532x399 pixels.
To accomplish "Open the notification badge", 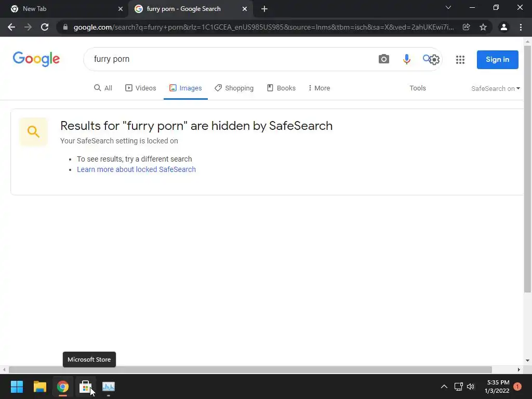I will (x=517, y=387).
